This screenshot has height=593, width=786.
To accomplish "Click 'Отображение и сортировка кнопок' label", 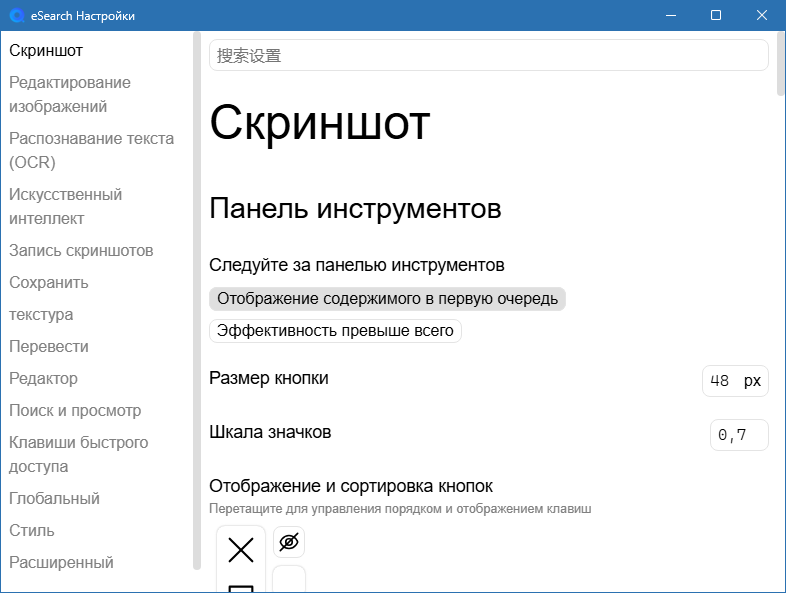I will pyautogui.click(x=351, y=486).
